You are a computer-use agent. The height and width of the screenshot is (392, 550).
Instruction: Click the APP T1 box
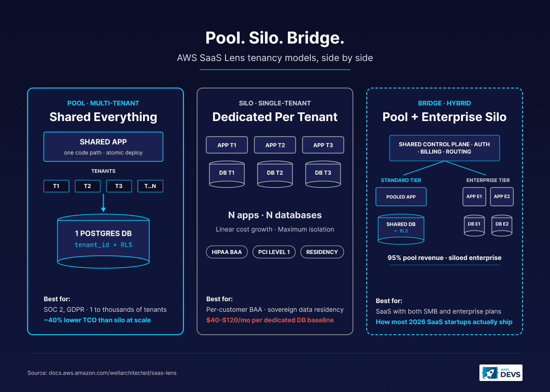[x=227, y=145]
